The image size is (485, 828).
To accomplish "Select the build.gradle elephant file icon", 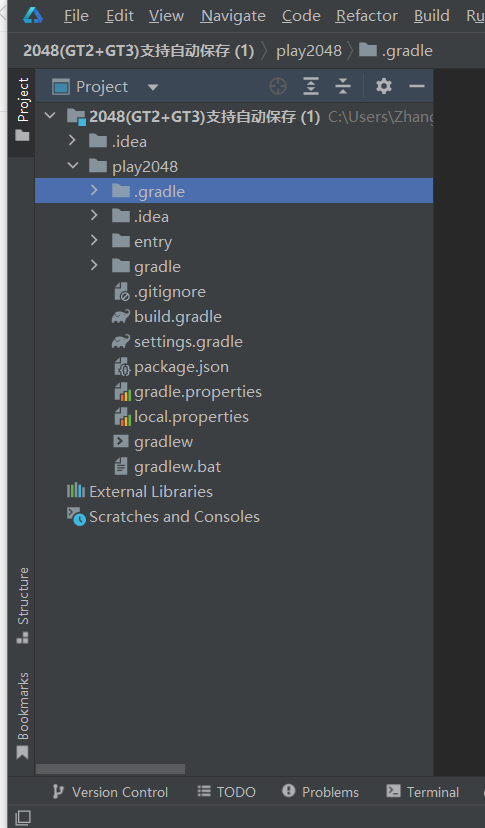I will 121,317.
